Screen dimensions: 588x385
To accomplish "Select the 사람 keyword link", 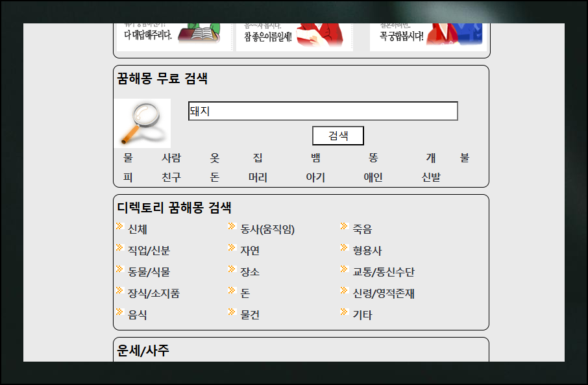I will (x=171, y=158).
